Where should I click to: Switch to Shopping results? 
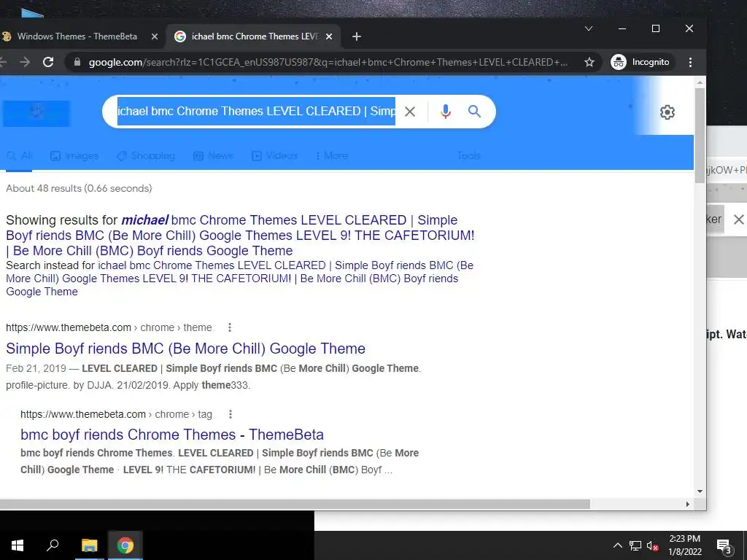click(x=146, y=156)
